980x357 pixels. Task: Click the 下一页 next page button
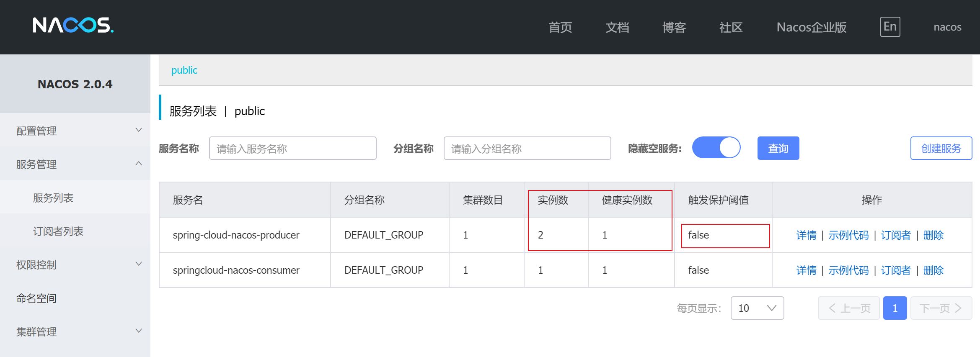[x=941, y=308]
